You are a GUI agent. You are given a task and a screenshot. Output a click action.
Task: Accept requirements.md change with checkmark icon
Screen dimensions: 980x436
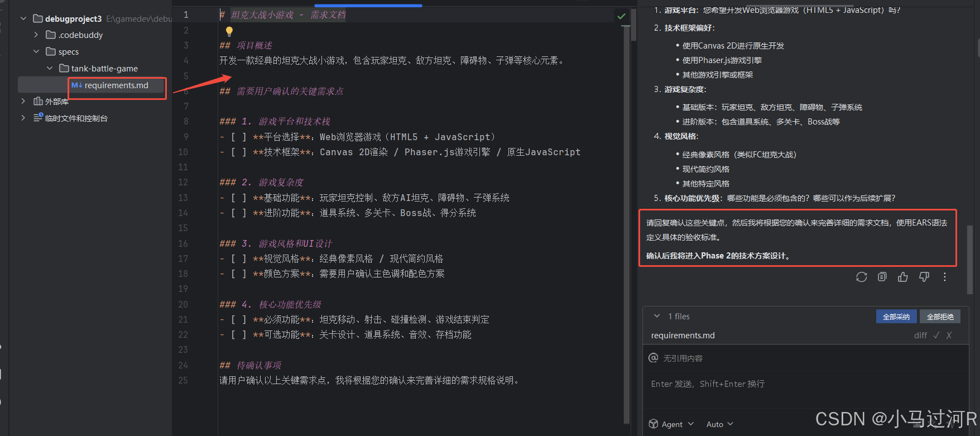[x=936, y=336]
